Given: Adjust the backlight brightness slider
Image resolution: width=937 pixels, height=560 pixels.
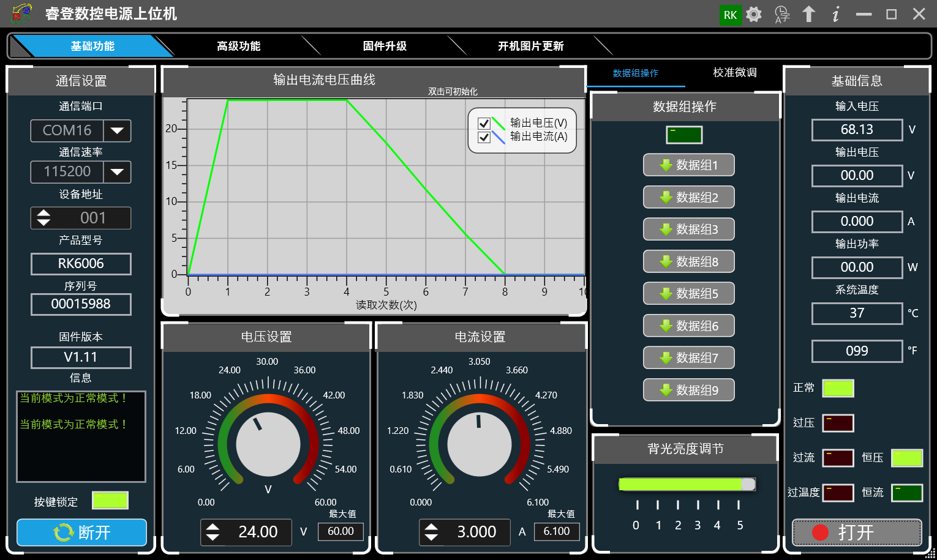Looking at the screenshot, I should [x=687, y=485].
